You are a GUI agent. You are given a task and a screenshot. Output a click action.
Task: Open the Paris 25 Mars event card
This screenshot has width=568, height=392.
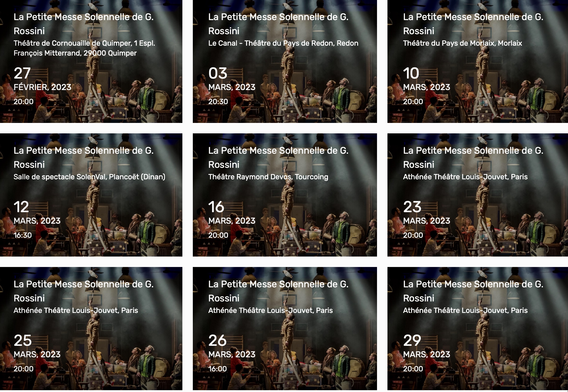91,329
